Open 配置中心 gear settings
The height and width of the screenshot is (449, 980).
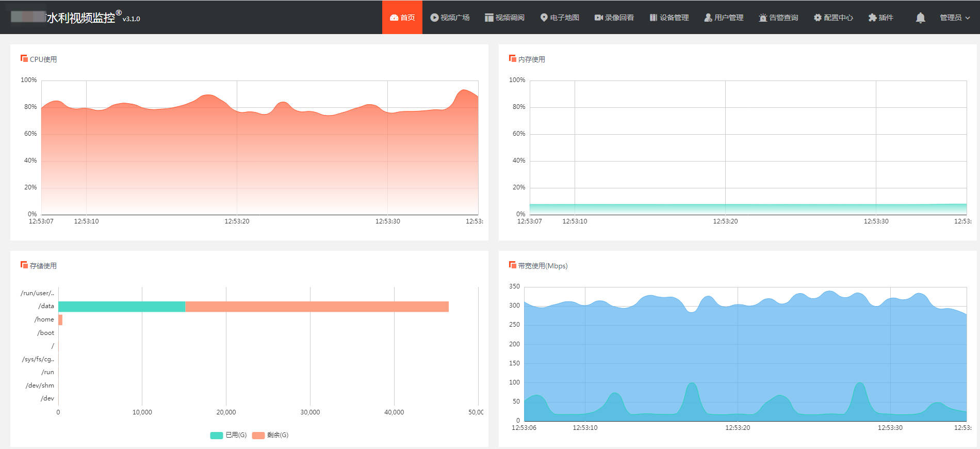[x=833, y=18]
